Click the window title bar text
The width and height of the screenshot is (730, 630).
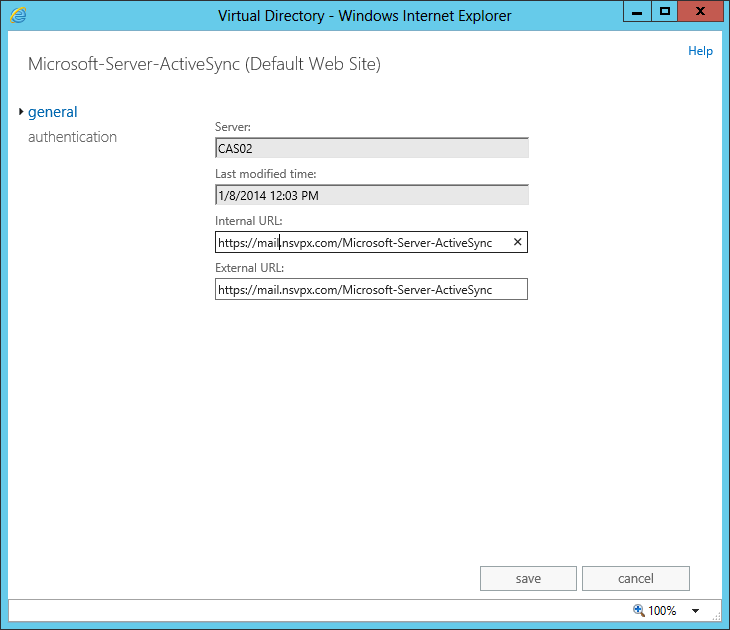click(x=364, y=15)
